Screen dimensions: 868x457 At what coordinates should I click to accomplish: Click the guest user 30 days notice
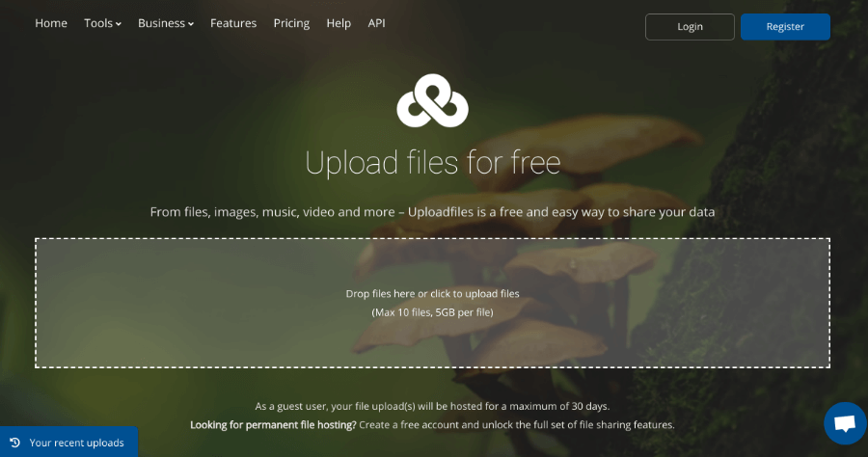[x=432, y=406]
